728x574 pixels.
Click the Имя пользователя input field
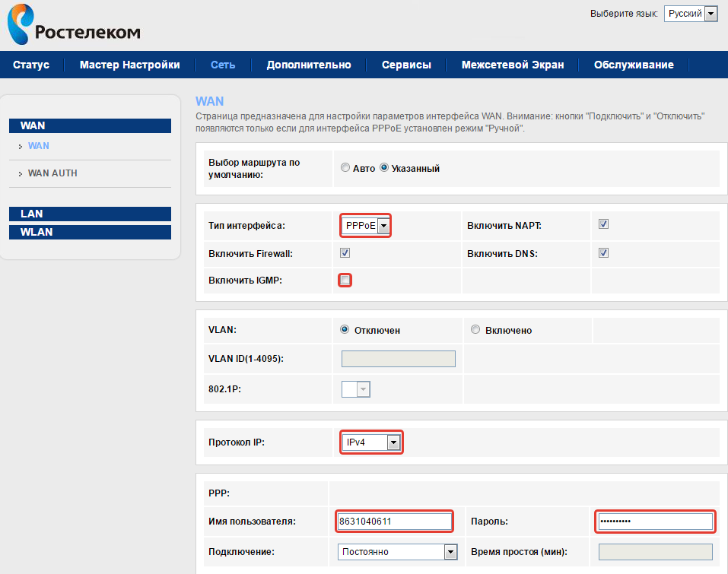[394, 522]
